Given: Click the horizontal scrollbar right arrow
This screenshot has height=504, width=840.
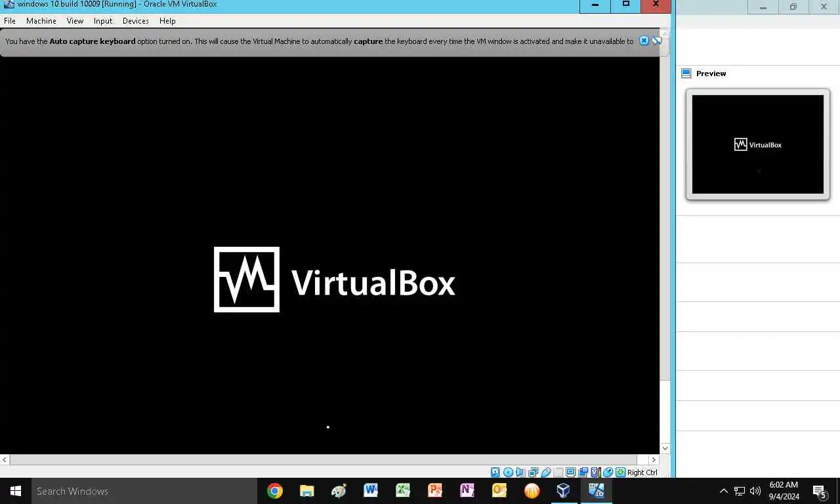Looking at the screenshot, I should [x=654, y=460].
